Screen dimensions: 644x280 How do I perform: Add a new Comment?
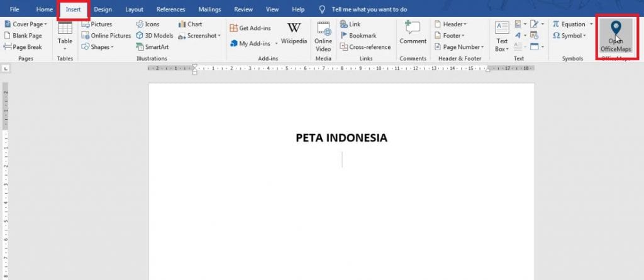pyautogui.click(x=413, y=33)
